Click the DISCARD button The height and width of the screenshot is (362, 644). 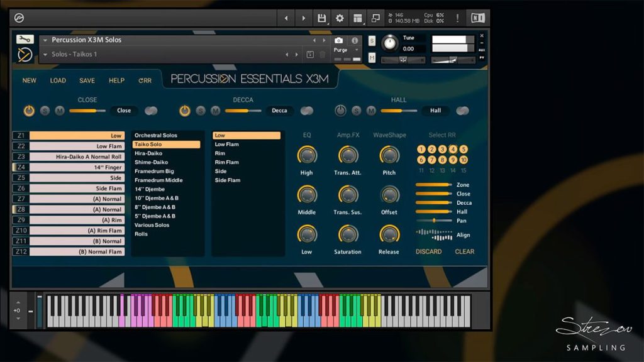(428, 251)
